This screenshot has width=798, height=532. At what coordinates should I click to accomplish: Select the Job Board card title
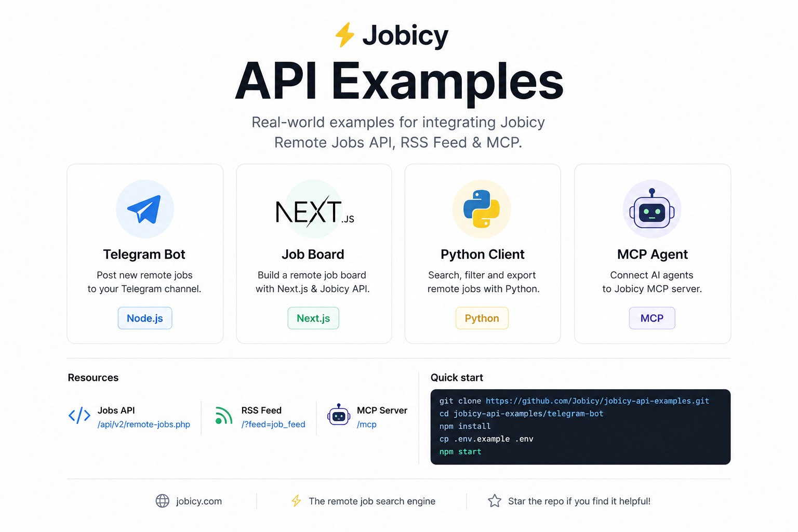(x=313, y=254)
